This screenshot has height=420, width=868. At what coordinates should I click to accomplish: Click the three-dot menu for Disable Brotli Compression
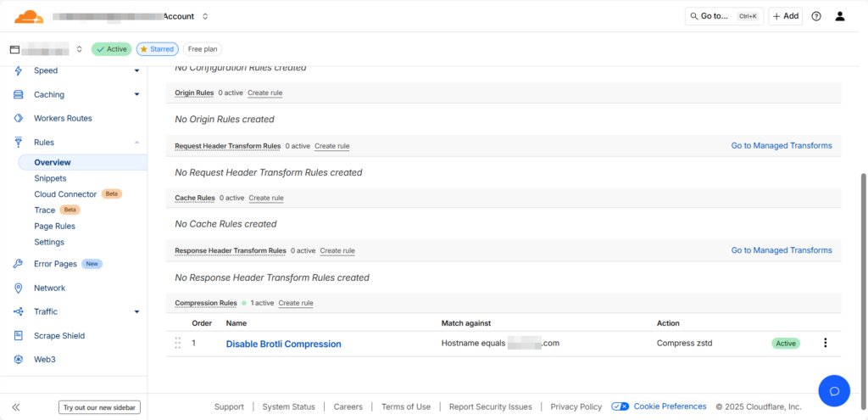[825, 343]
